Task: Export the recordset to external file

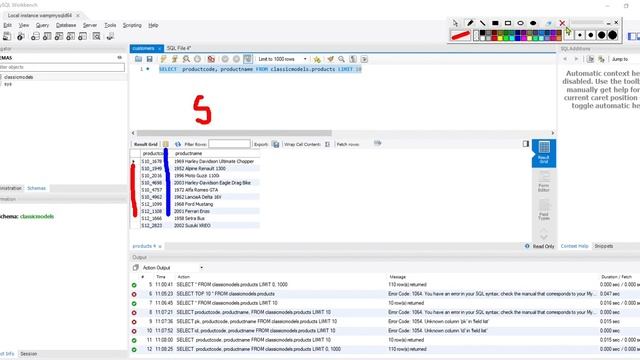Action: coord(276,144)
